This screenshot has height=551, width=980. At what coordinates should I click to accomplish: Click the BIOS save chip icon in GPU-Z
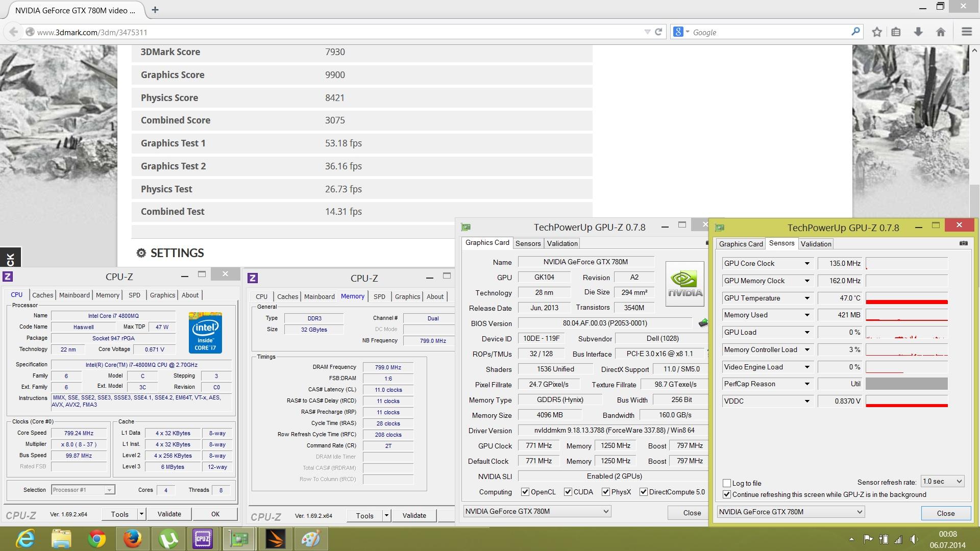[x=703, y=323]
